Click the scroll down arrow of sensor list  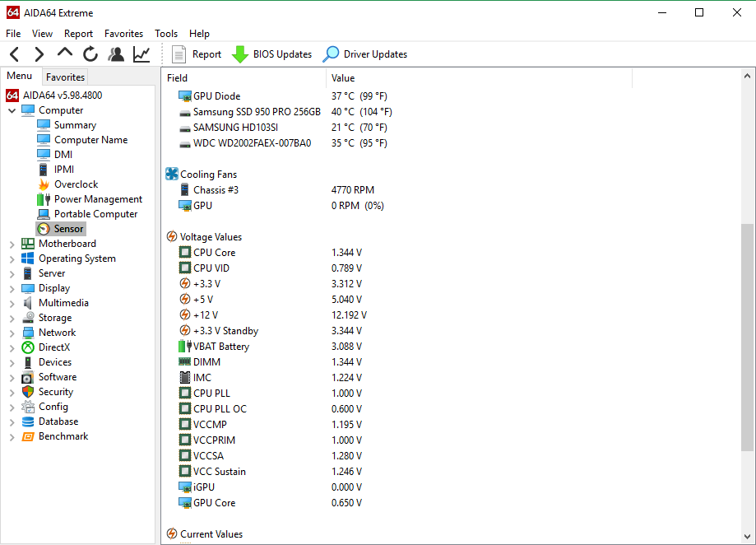click(x=747, y=536)
